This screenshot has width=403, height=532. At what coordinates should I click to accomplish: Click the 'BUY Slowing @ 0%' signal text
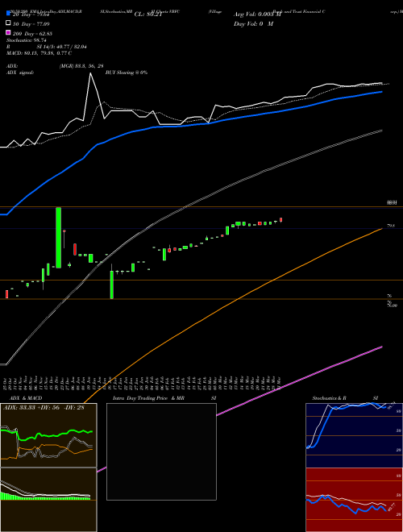click(x=127, y=73)
